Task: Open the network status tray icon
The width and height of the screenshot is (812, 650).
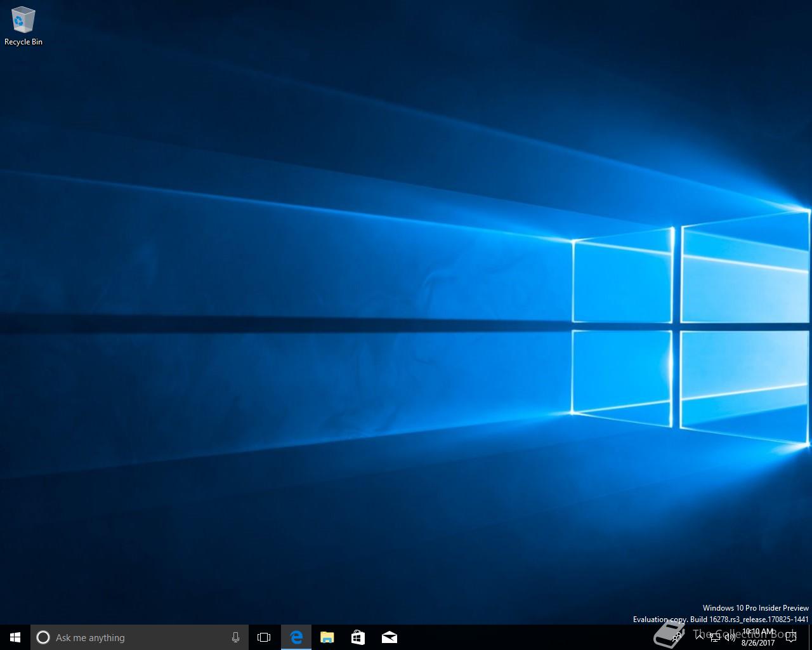Action: coord(715,637)
